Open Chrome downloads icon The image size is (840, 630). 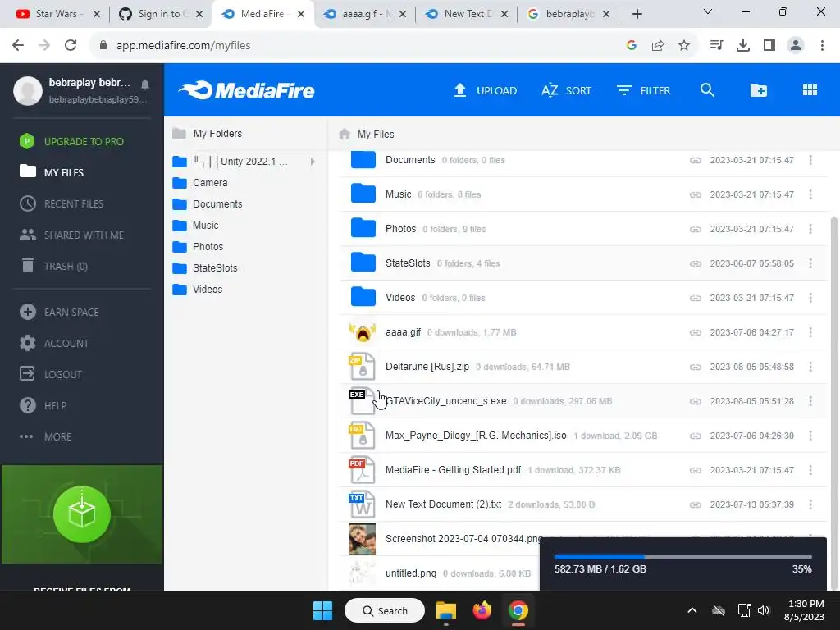(743, 46)
